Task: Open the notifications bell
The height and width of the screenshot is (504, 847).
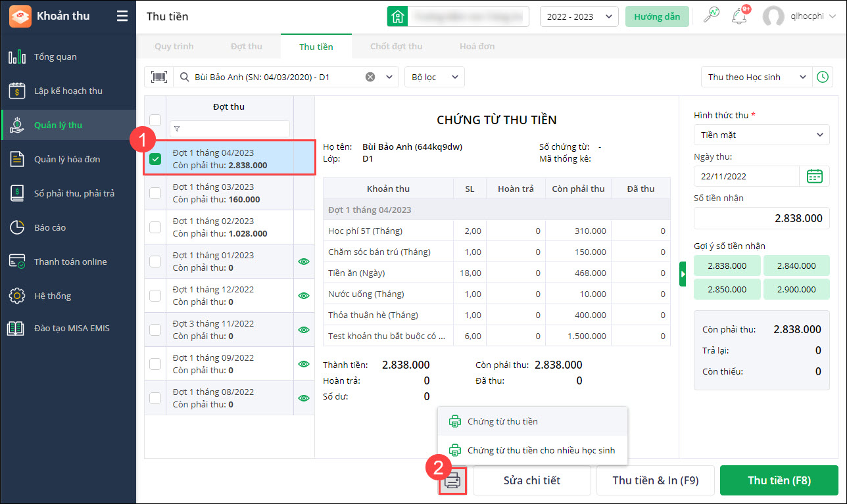Action: pos(740,16)
